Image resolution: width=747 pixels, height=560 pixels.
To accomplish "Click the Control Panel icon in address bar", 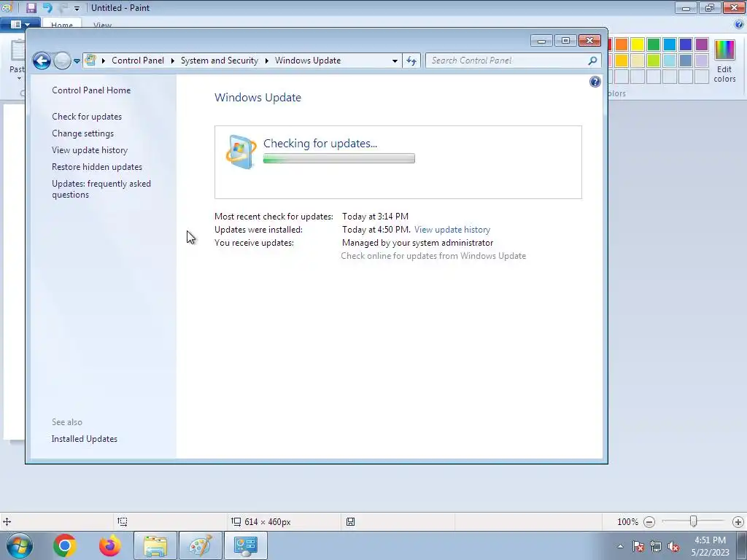I will coord(90,61).
